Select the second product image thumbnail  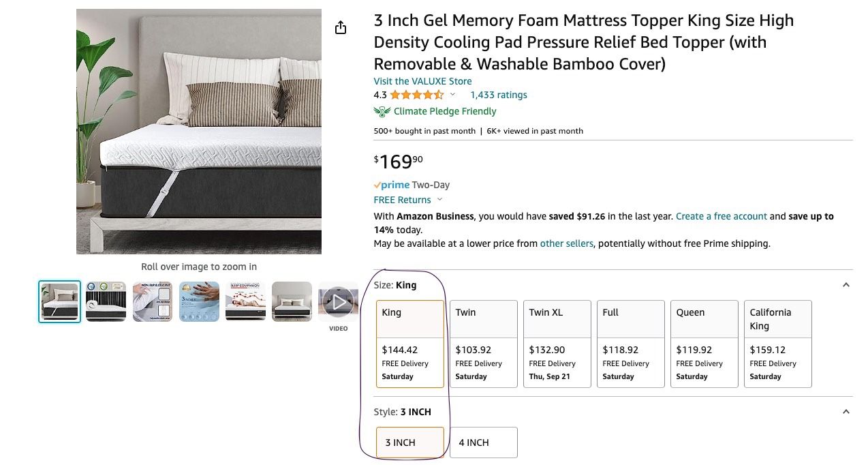(x=106, y=301)
